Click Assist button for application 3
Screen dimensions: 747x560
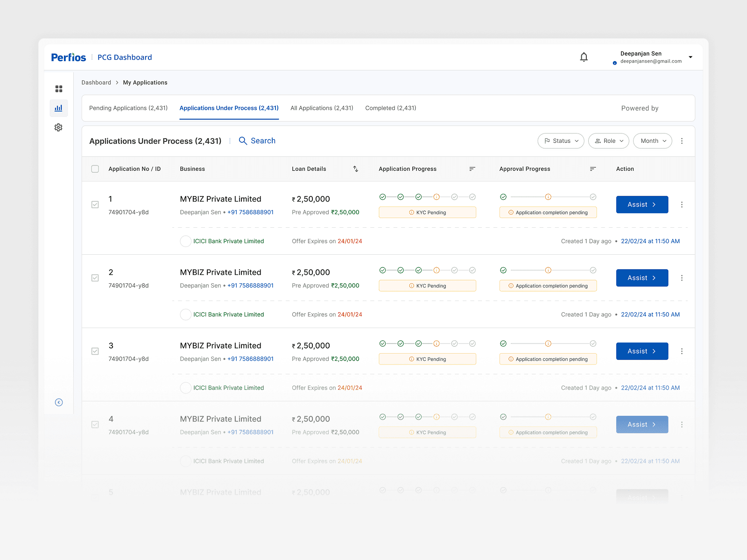tap(642, 351)
